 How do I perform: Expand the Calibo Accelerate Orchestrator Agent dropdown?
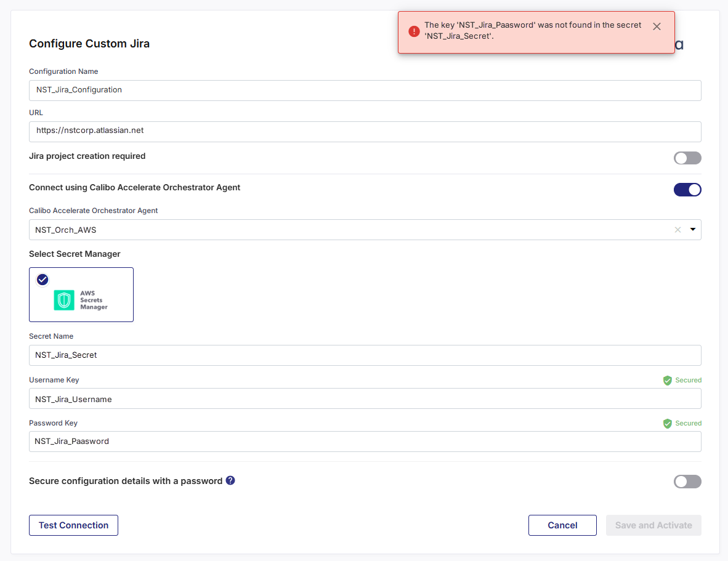694,229
